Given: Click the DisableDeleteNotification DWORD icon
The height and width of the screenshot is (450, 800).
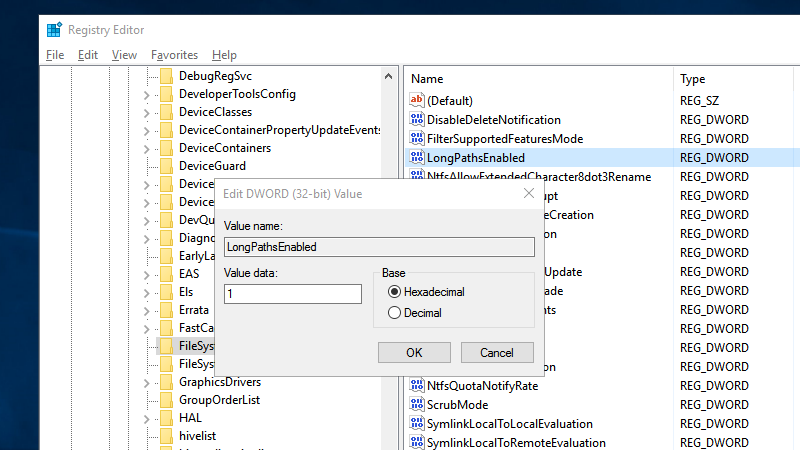Looking at the screenshot, I should (x=417, y=120).
